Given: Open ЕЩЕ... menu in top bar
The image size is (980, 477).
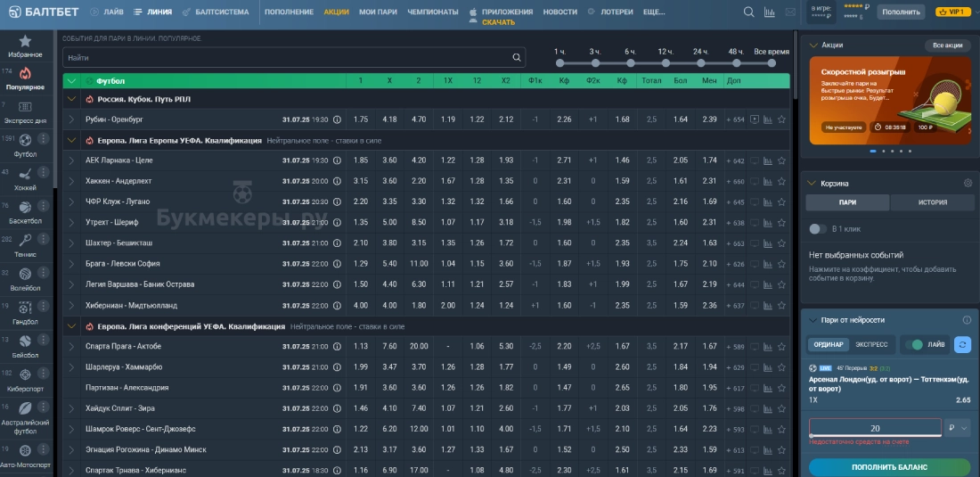Looking at the screenshot, I should pos(654,12).
